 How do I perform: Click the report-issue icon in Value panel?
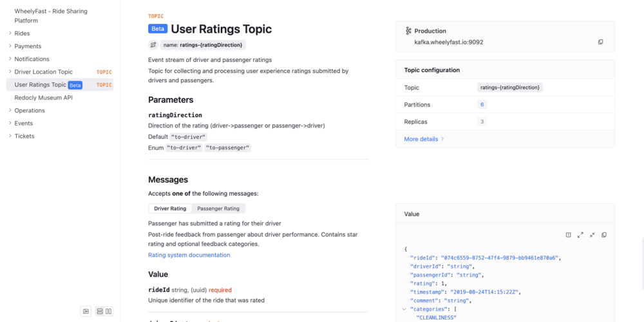coord(569,235)
